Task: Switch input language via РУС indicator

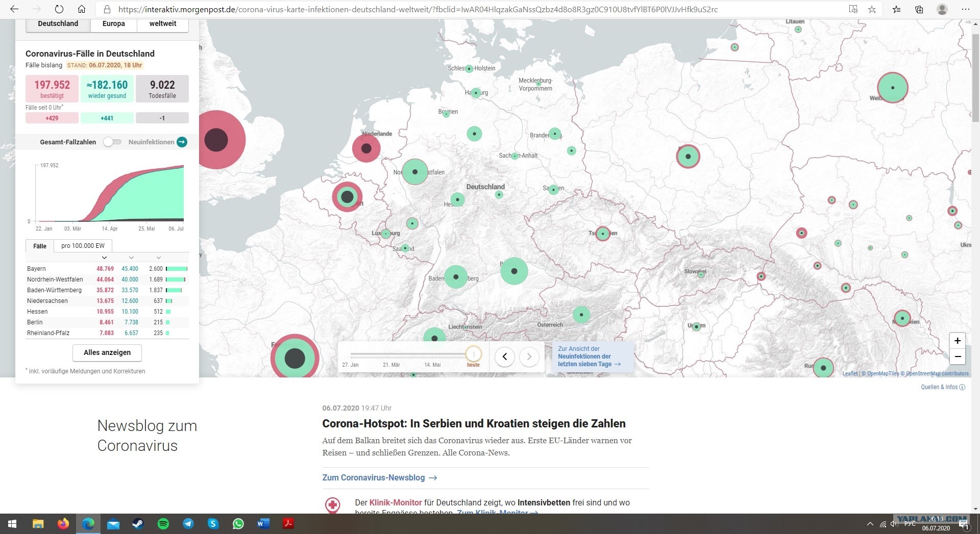Action: (x=910, y=524)
